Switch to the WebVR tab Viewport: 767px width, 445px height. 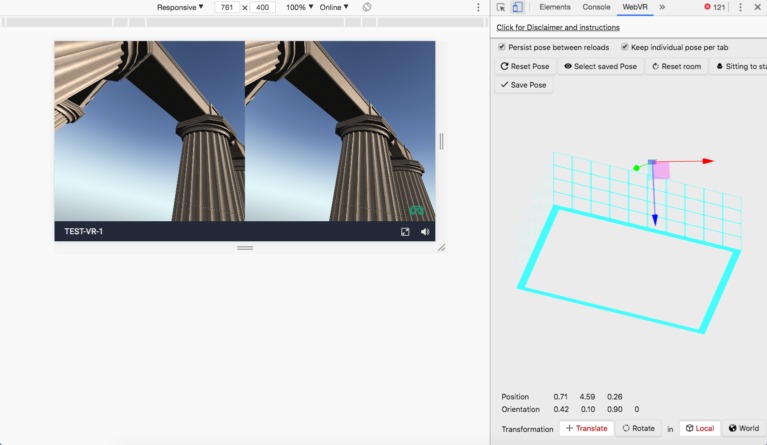pyautogui.click(x=635, y=7)
